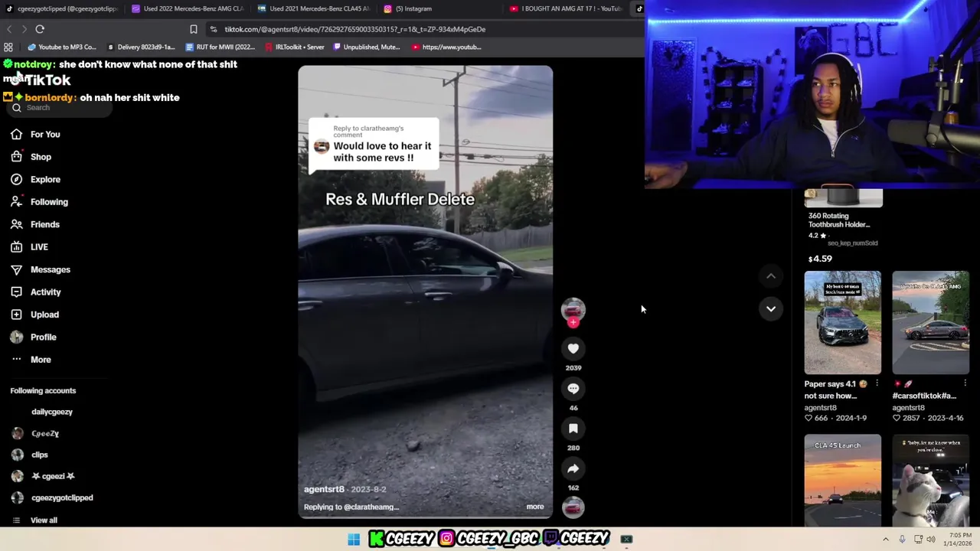Open dailycgeezy following account

[x=52, y=412]
